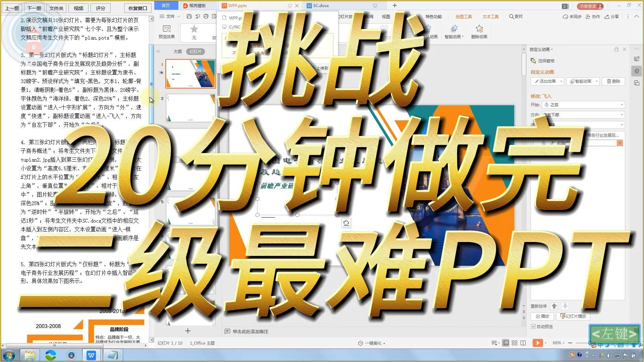This screenshot has width=644, height=362.
Task: Expand the 文件 menu dropdown
Action: pyautogui.click(x=170, y=16)
